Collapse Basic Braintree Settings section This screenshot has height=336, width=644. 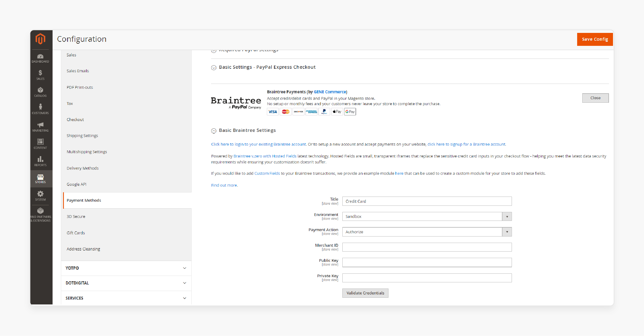tap(214, 131)
